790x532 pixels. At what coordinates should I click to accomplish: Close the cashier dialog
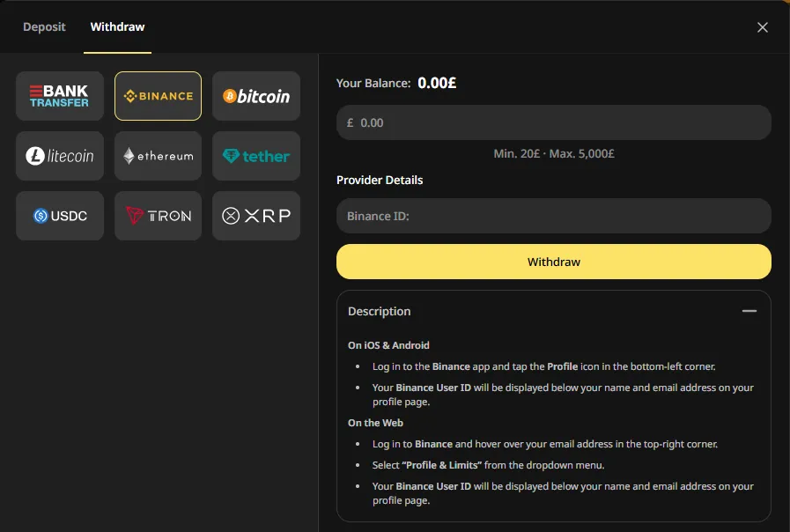coord(763,27)
